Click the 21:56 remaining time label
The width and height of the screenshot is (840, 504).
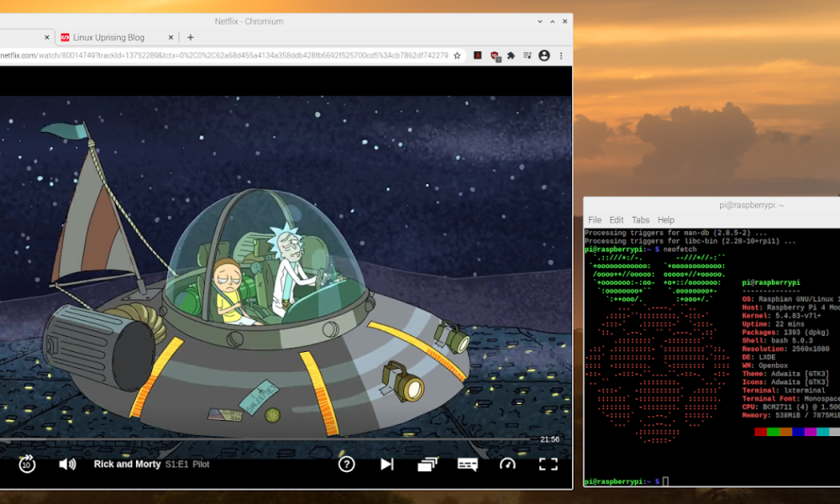pyautogui.click(x=549, y=439)
